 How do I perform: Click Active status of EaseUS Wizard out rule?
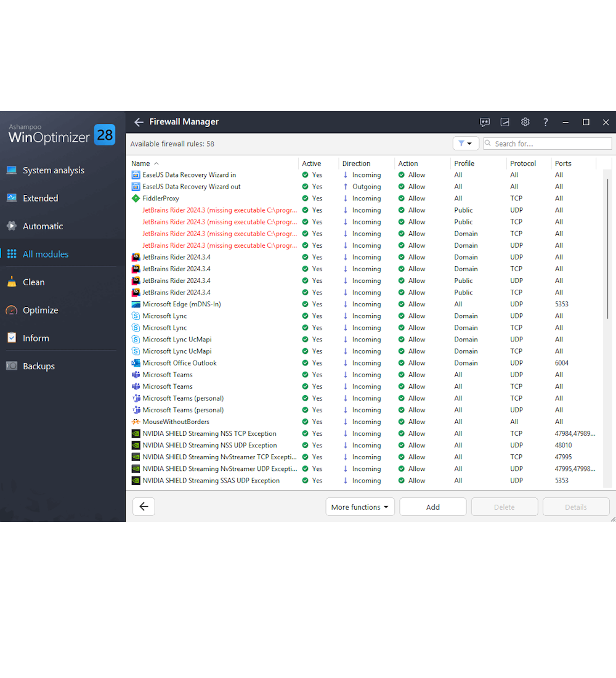(x=312, y=187)
